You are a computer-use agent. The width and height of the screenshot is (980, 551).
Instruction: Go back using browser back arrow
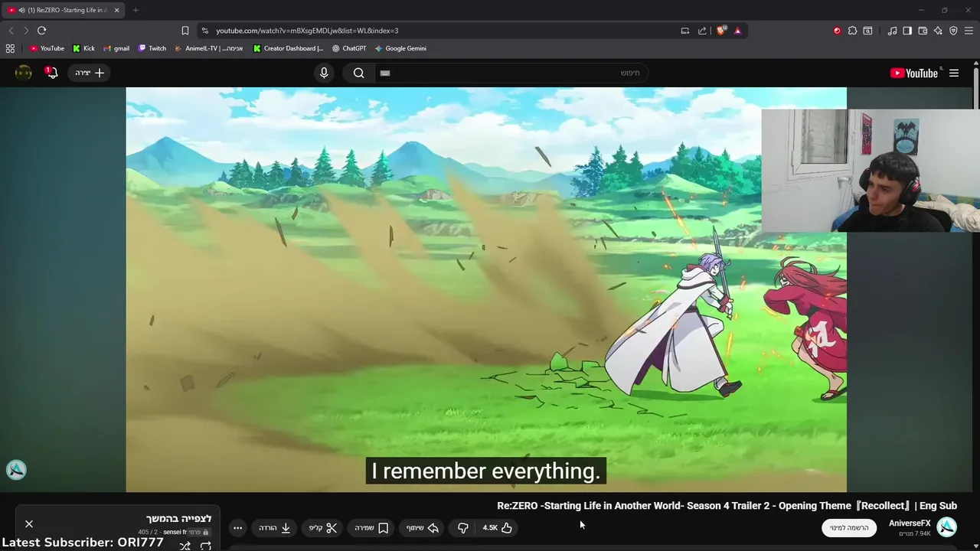click(11, 31)
